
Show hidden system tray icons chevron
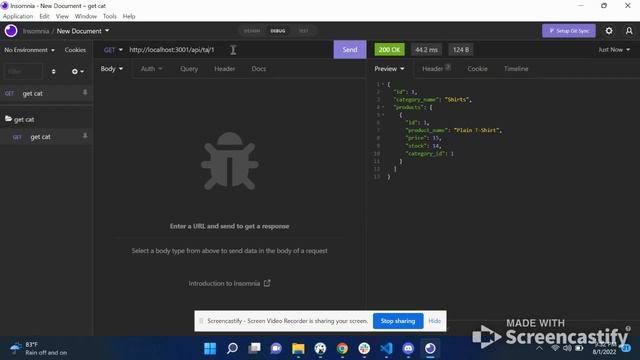coord(539,348)
